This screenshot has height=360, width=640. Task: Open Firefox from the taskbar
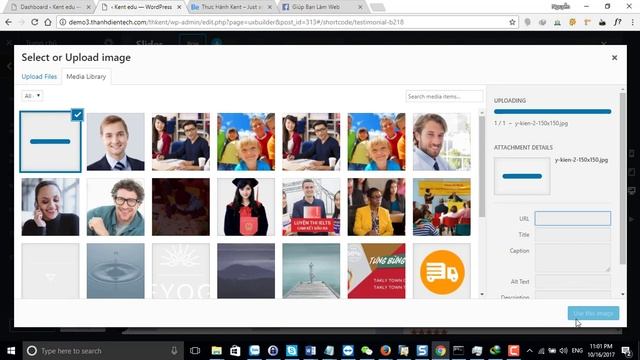click(385, 351)
